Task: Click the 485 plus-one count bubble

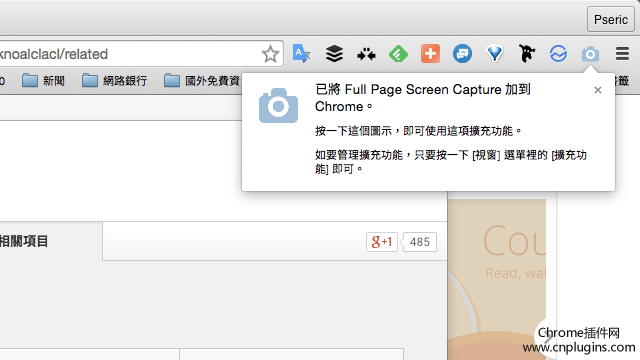Action: (419, 242)
